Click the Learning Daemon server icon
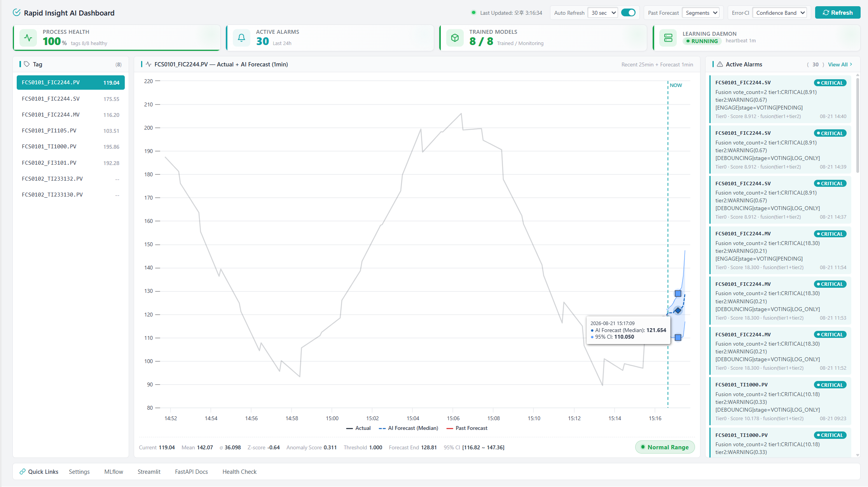 [668, 38]
